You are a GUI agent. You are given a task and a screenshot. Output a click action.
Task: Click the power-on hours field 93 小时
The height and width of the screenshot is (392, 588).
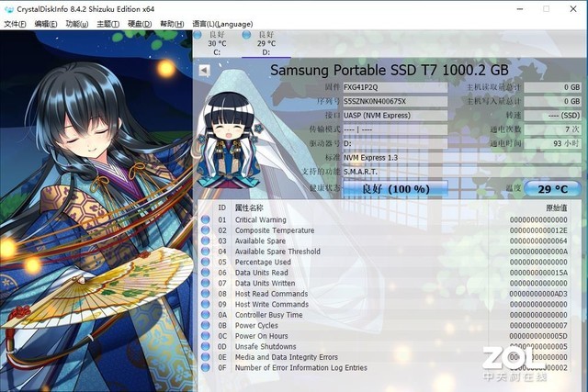point(552,143)
